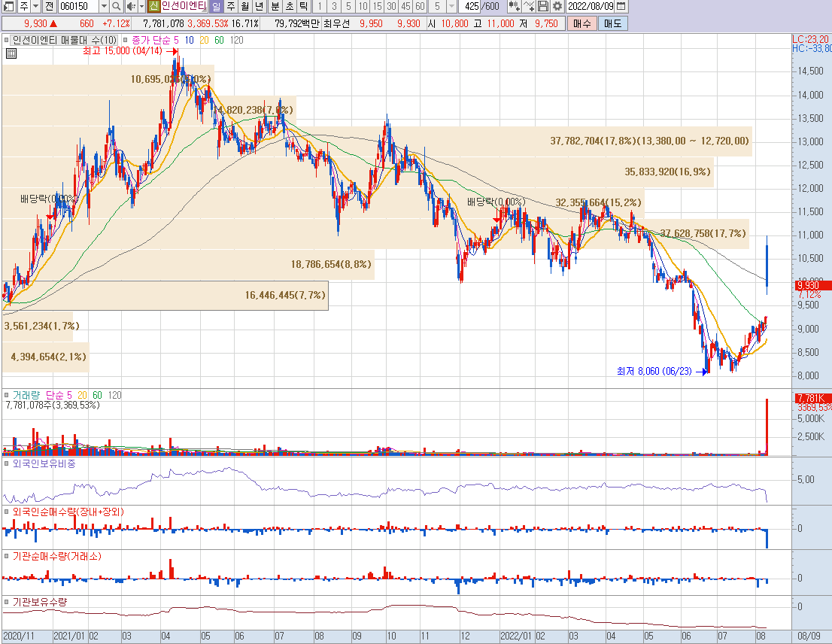Click the 매도 sell button
This screenshot has width=832, height=644.
(613, 23)
